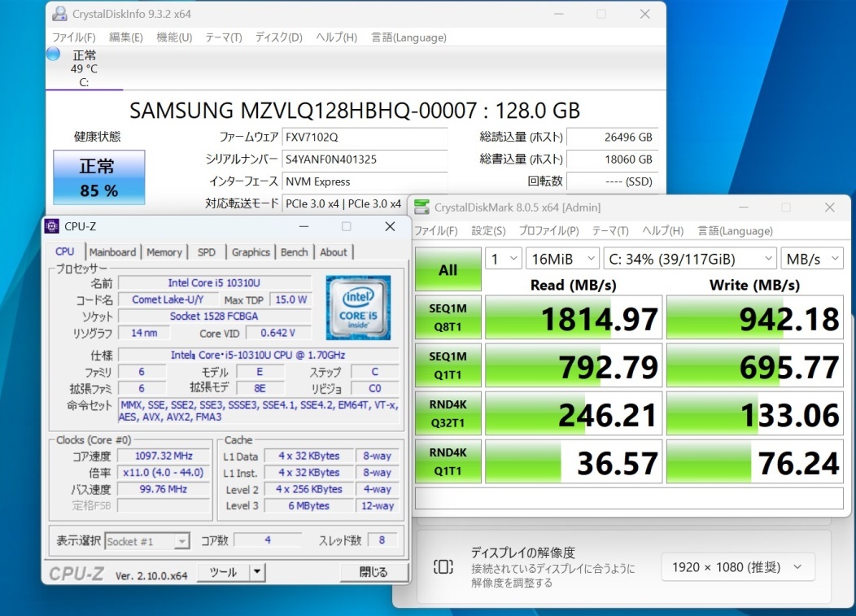Switch to the Bench tab in CPU-Z
Viewport: 856px width, 616px height.
click(x=295, y=252)
